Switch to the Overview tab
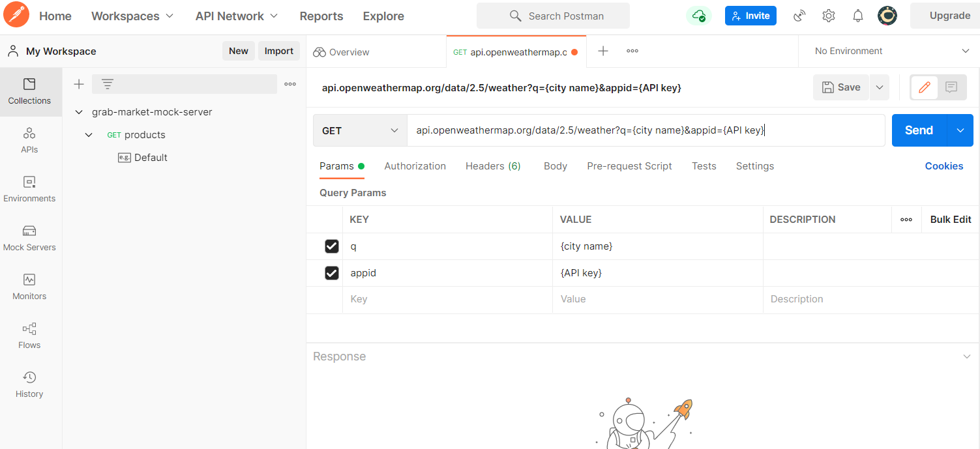Screen dimensions: 980x449 coord(376,51)
